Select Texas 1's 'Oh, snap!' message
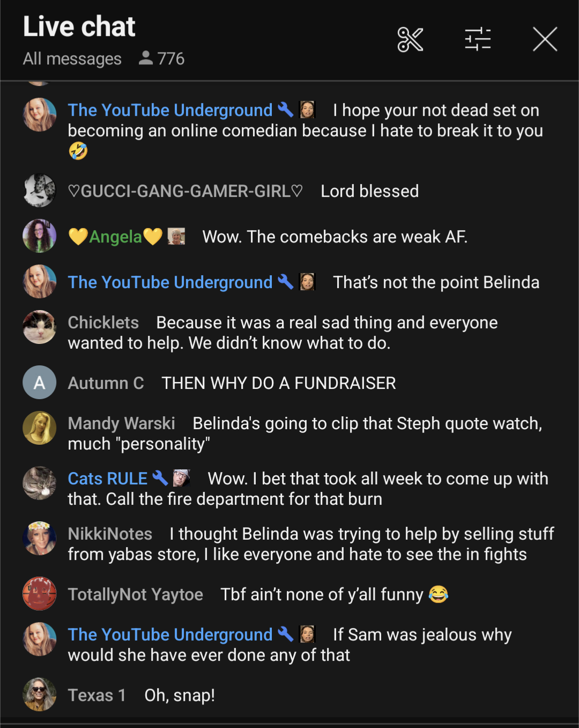 180,695
